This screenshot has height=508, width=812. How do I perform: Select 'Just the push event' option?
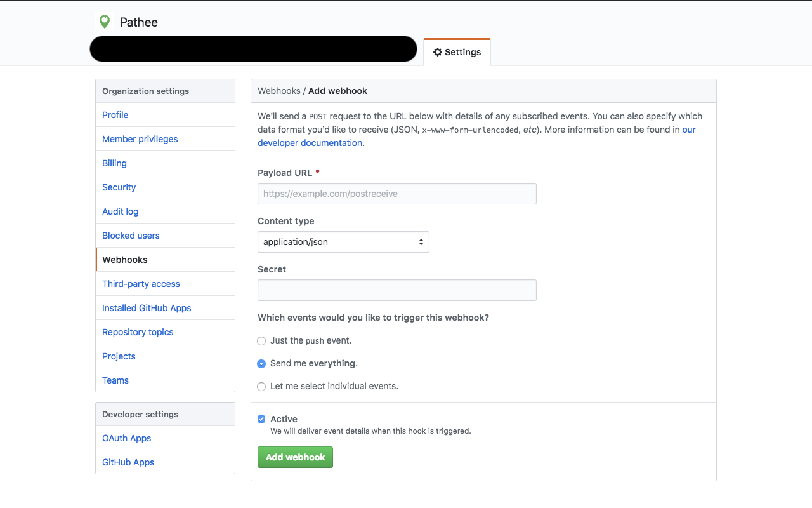point(261,341)
